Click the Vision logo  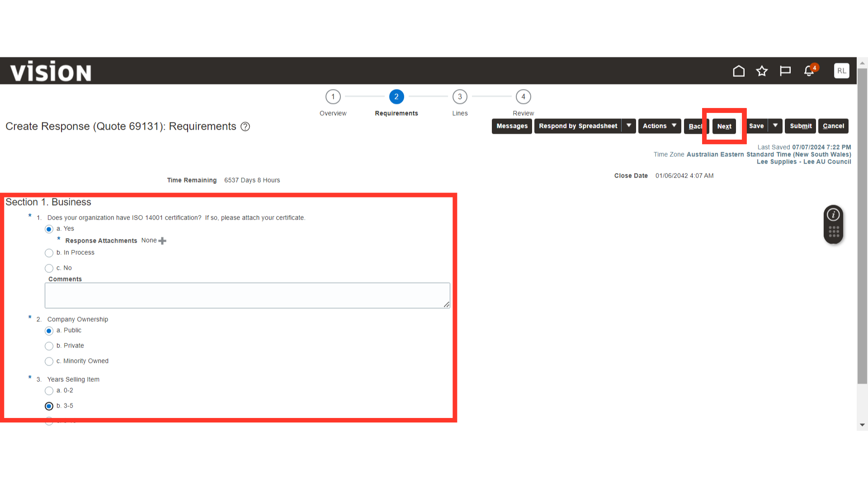click(51, 71)
